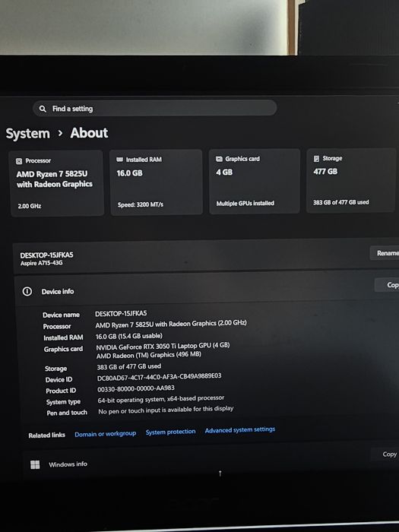Open the Storage 477 GB card
Screen dimensions: 399x532
[x=351, y=180]
